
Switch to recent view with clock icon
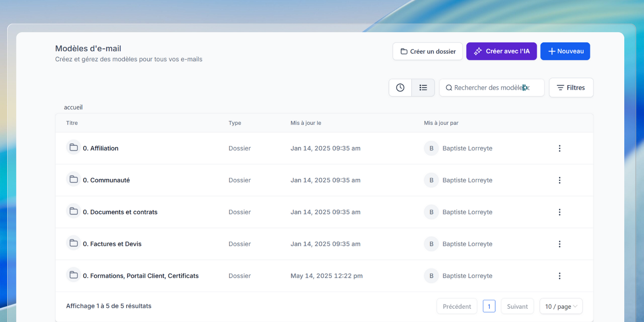(400, 87)
